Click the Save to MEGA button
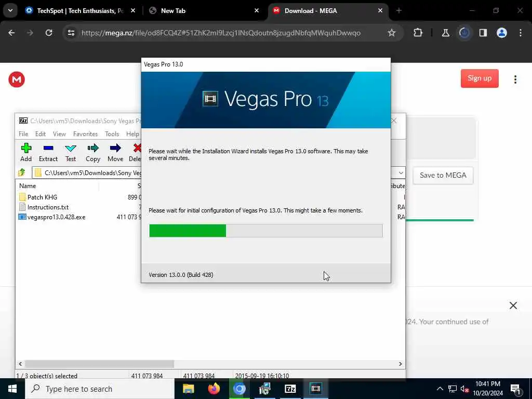 coord(443,175)
